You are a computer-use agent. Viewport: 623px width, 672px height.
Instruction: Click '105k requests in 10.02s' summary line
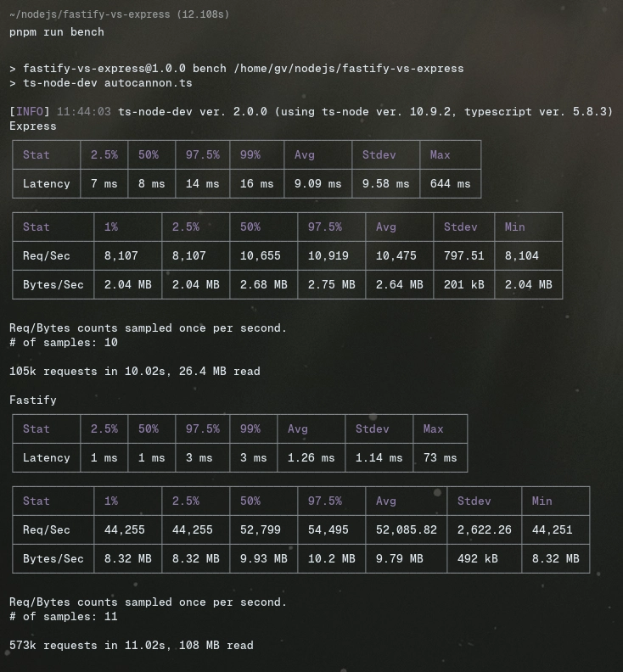[x=135, y=371]
